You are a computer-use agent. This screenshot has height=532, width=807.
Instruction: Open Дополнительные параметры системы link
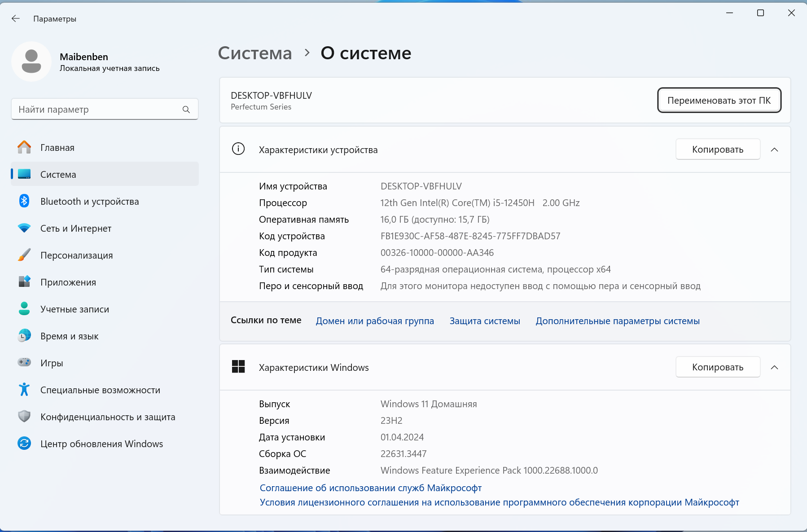coord(618,321)
